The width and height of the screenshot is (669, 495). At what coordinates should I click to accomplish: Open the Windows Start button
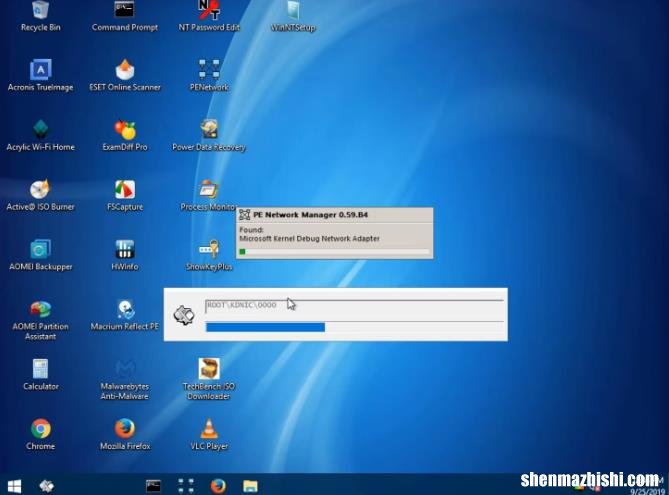pyautogui.click(x=14, y=486)
